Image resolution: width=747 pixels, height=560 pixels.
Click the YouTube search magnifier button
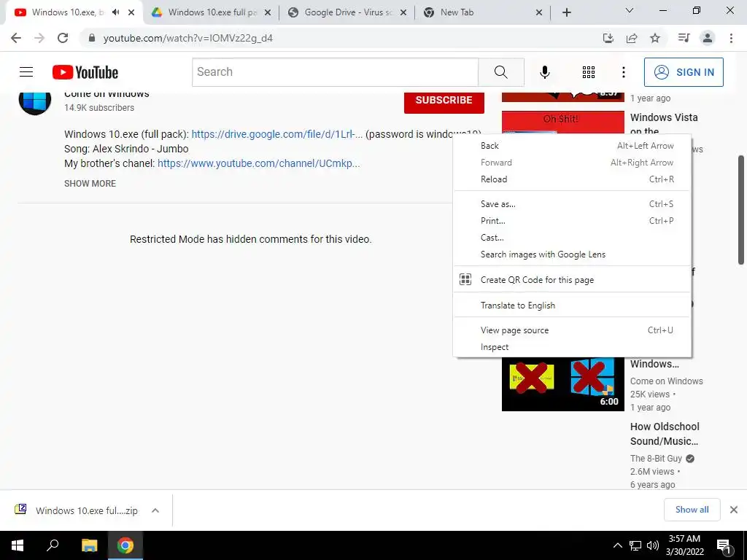click(x=500, y=72)
